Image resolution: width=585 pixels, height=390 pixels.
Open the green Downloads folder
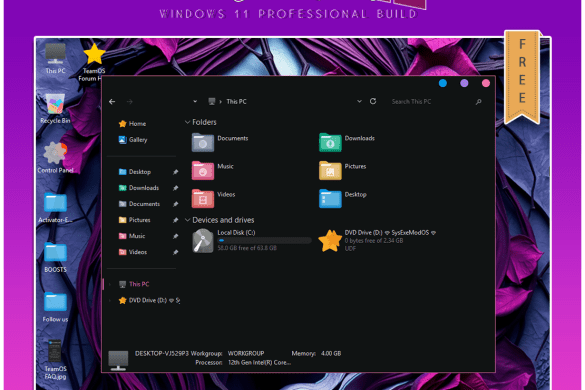(x=330, y=142)
